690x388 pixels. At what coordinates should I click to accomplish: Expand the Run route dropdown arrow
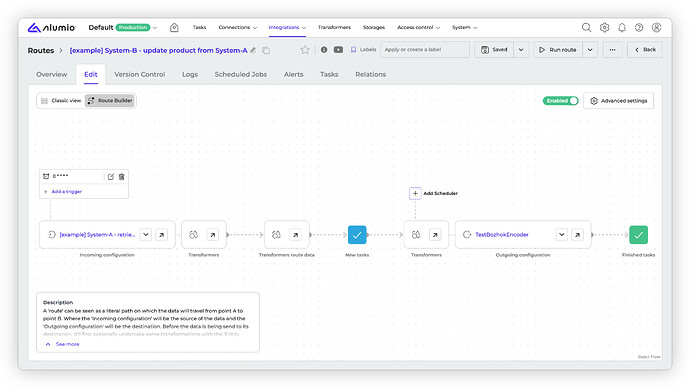point(590,50)
